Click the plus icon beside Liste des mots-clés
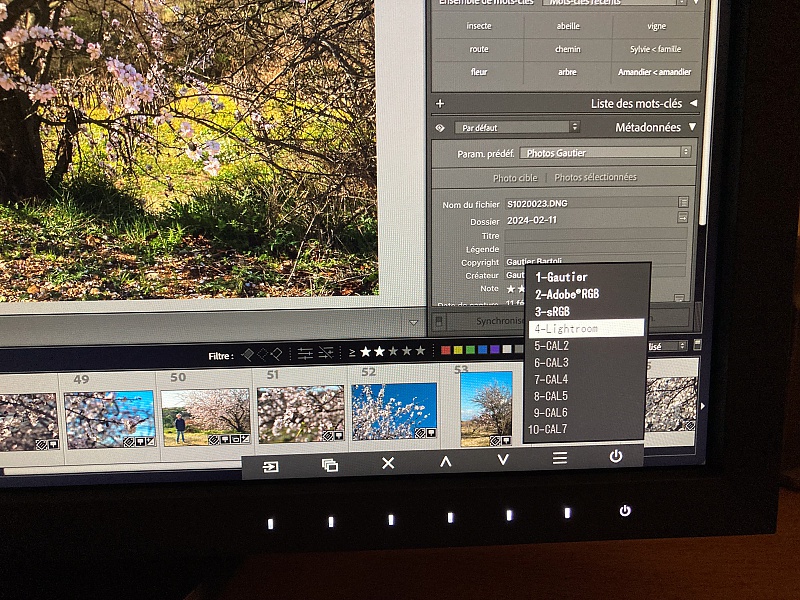This screenshot has width=800, height=600. point(440,103)
